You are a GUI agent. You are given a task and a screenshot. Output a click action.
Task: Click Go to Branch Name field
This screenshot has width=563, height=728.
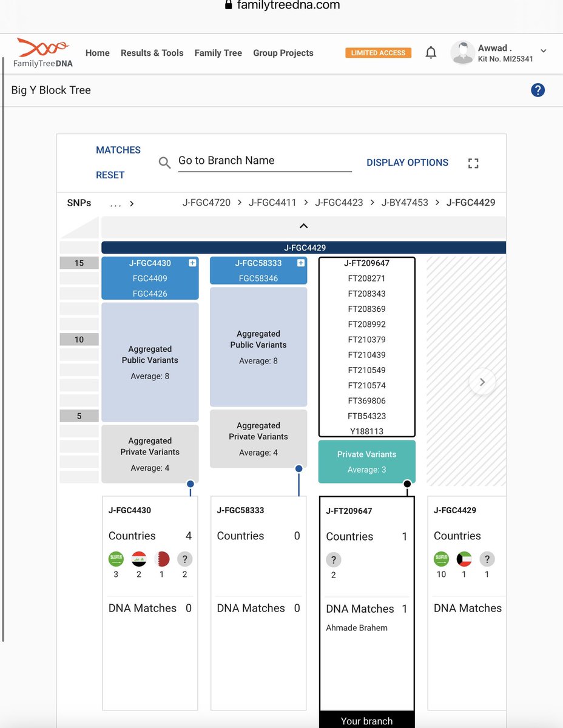click(265, 161)
